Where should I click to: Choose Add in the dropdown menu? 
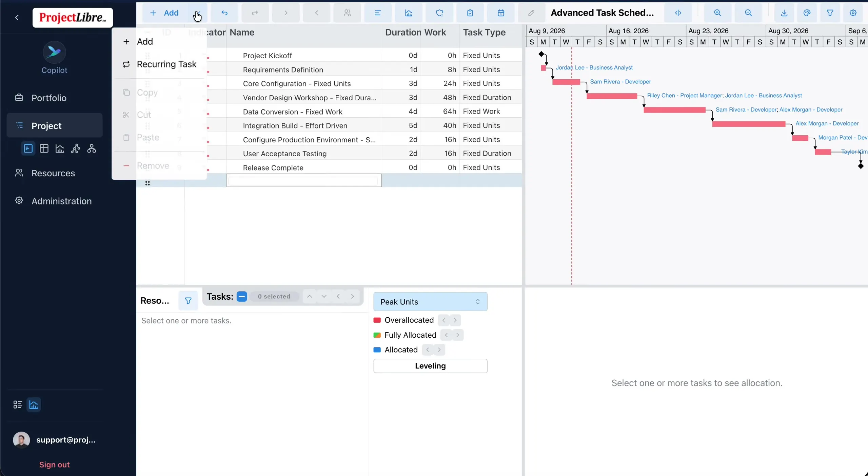tap(159, 41)
